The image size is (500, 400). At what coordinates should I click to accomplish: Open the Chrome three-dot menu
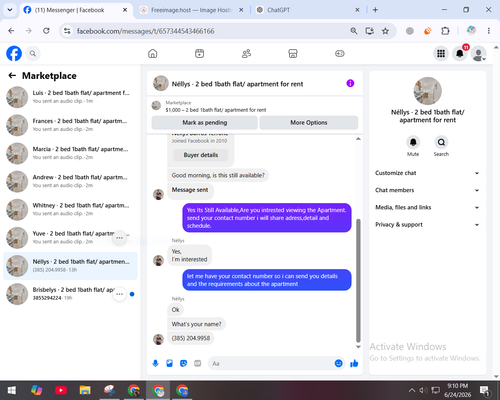489,31
